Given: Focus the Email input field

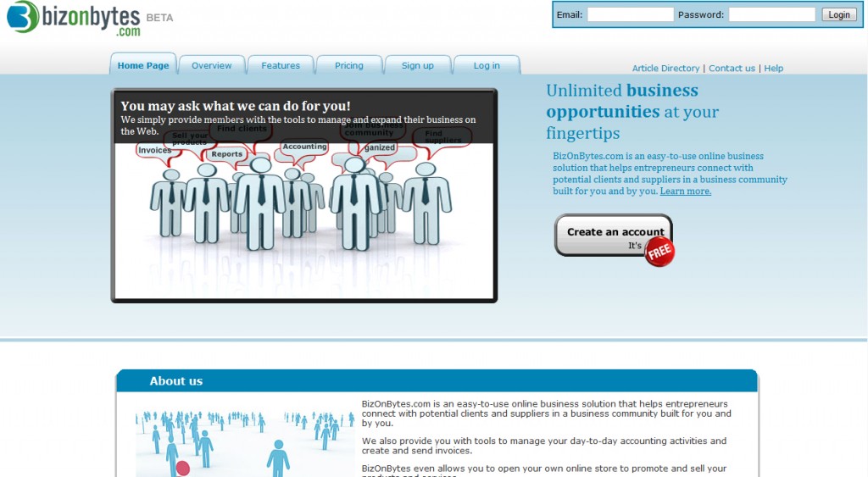Looking at the screenshot, I should coord(630,14).
